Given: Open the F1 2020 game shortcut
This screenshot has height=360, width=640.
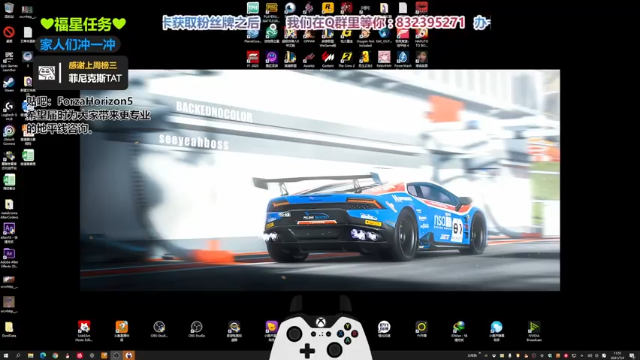Looking at the screenshot, I should click(x=253, y=59).
